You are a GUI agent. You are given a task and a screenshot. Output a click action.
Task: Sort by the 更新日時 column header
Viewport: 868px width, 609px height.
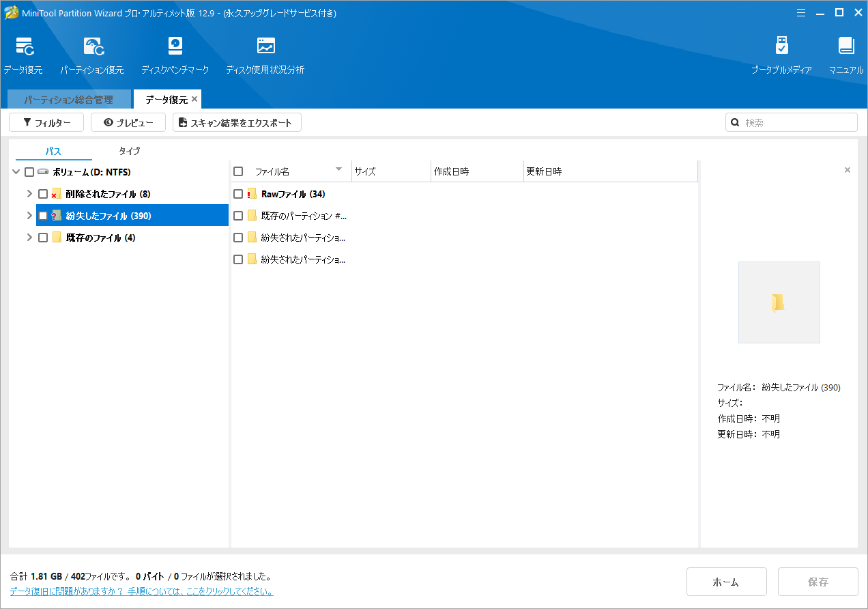[x=611, y=171]
